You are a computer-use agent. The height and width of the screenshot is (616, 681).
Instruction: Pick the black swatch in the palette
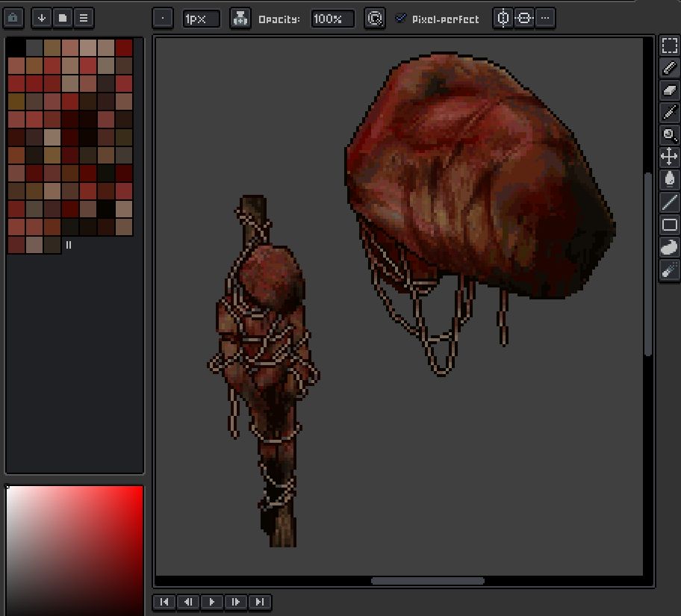click(16, 48)
